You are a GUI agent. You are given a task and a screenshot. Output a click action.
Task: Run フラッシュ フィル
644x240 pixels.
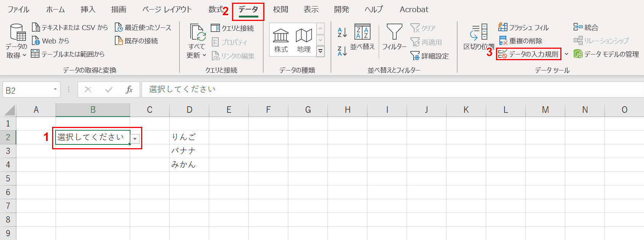pyautogui.click(x=523, y=27)
